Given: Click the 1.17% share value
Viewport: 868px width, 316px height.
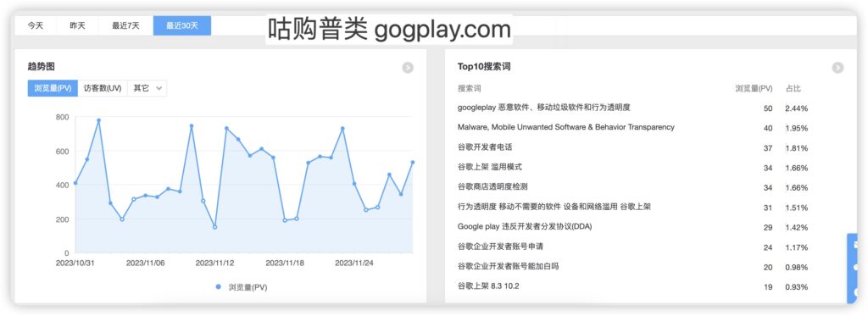Looking at the screenshot, I should [x=797, y=248].
